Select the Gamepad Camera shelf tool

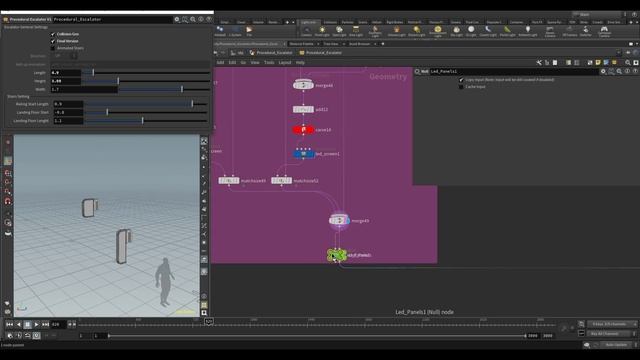pos(604,31)
